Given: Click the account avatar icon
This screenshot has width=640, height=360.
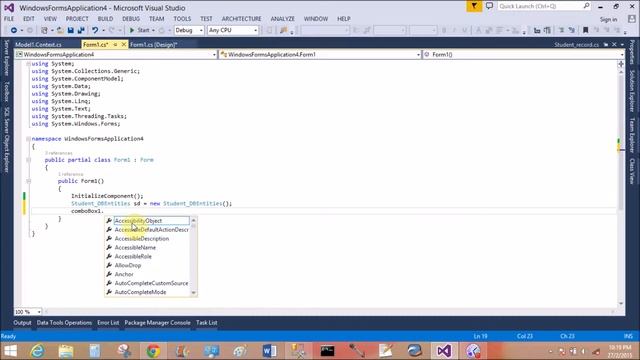Looking at the screenshot, I should tap(631, 19).
